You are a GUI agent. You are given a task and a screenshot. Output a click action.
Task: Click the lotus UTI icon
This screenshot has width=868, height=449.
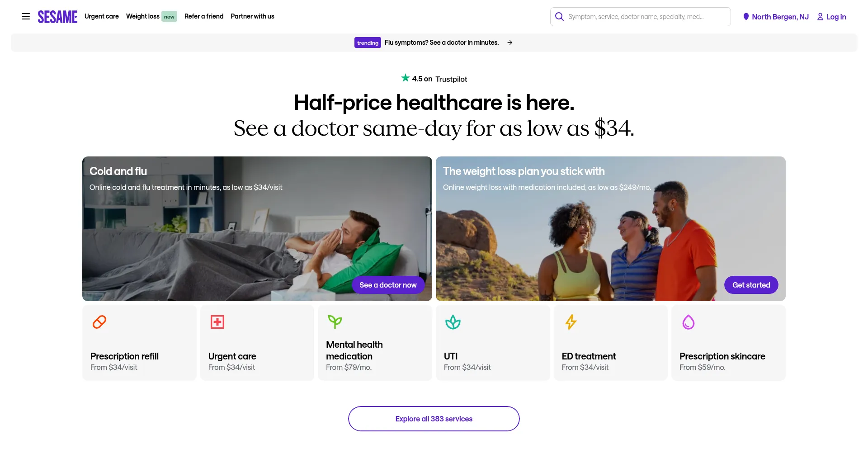click(x=453, y=322)
